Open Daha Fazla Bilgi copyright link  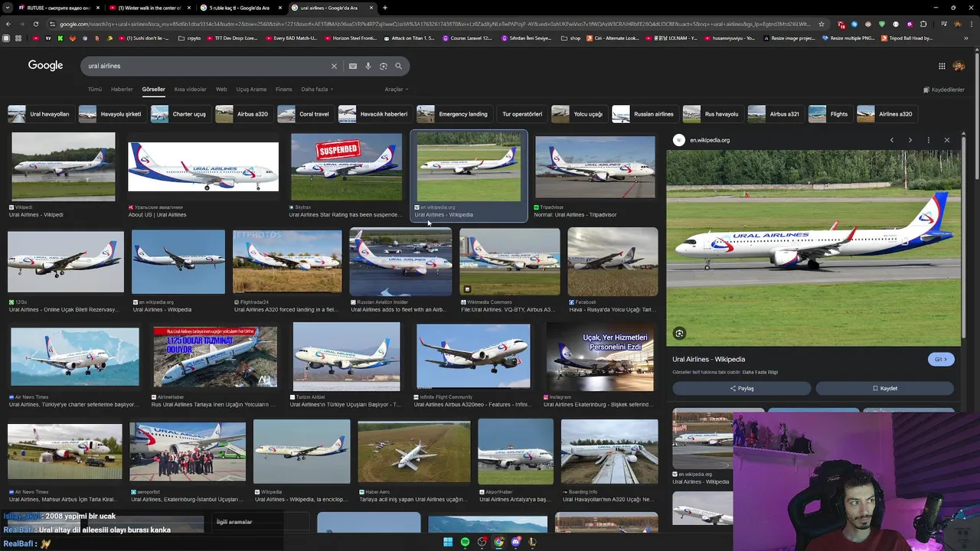coord(760,372)
